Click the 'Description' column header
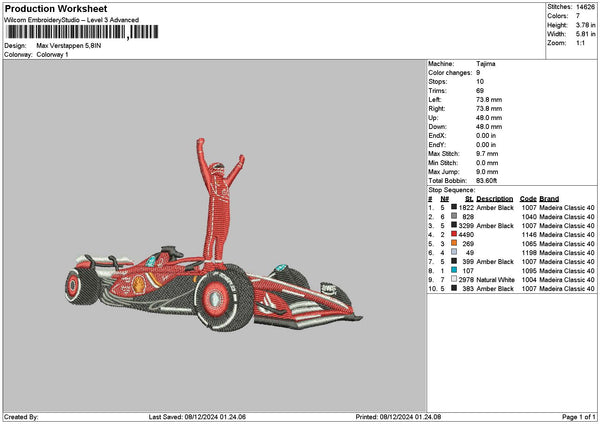Image resolution: width=600 pixels, height=424 pixels. tap(495, 199)
